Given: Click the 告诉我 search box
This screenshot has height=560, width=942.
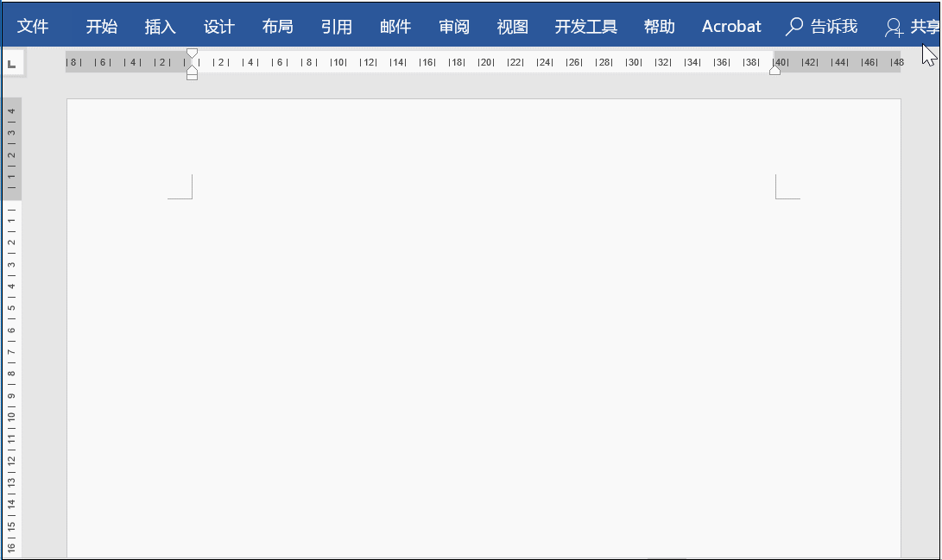Looking at the screenshot, I should (821, 27).
